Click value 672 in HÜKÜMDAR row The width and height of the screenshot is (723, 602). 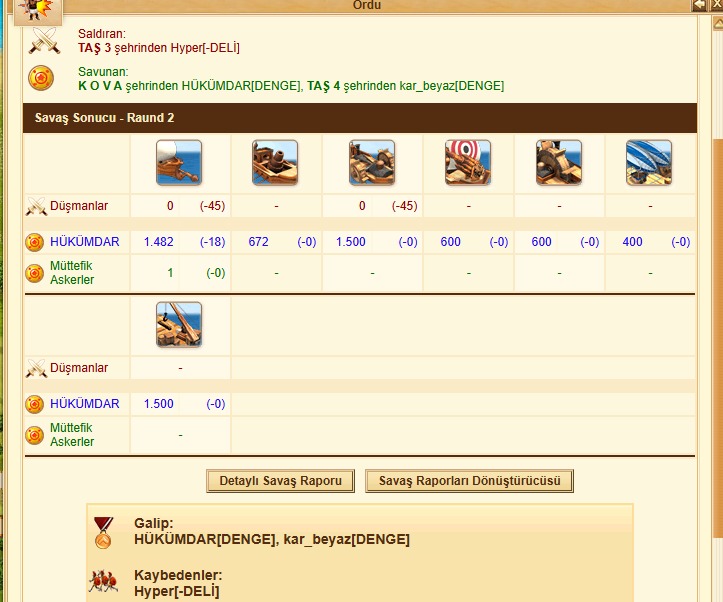[258, 242]
